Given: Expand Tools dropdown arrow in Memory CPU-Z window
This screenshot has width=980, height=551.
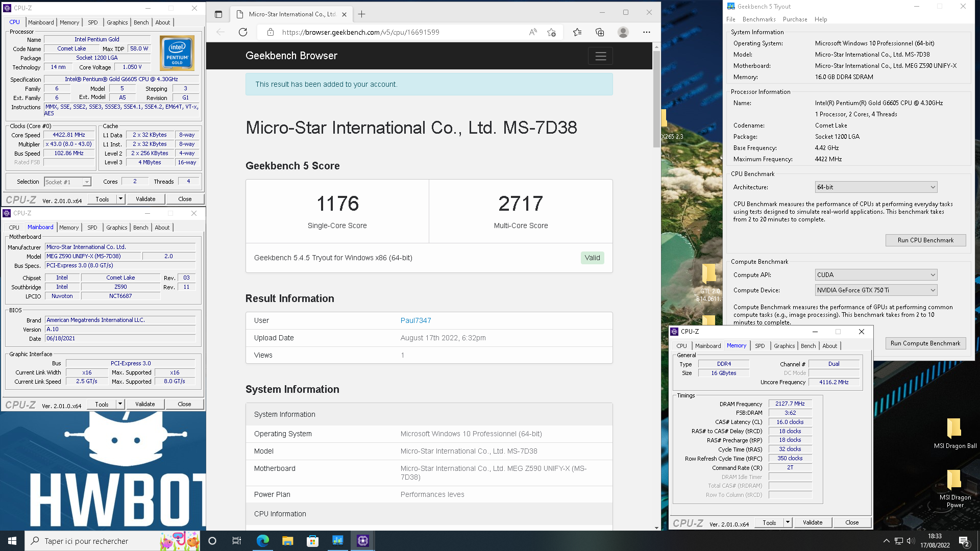Looking at the screenshot, I should (788, 522).
